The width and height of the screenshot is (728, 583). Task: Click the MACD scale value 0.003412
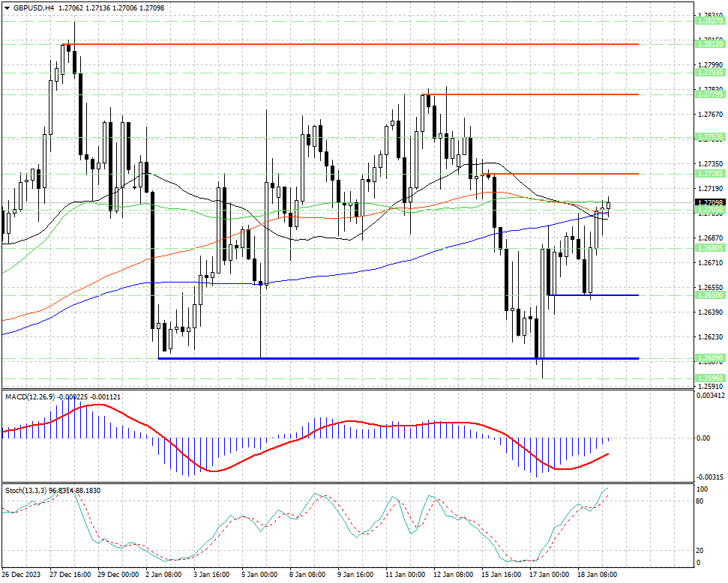click(710, 396)
